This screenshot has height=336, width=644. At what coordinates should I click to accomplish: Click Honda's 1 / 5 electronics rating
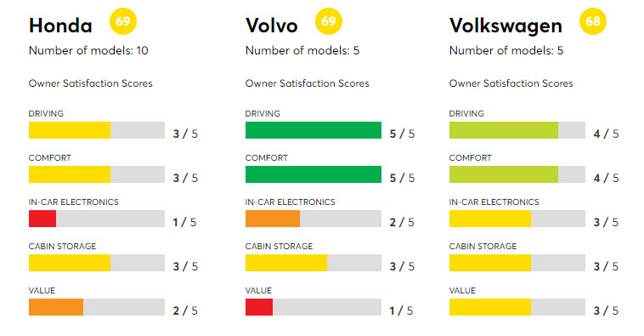(184, 223)
